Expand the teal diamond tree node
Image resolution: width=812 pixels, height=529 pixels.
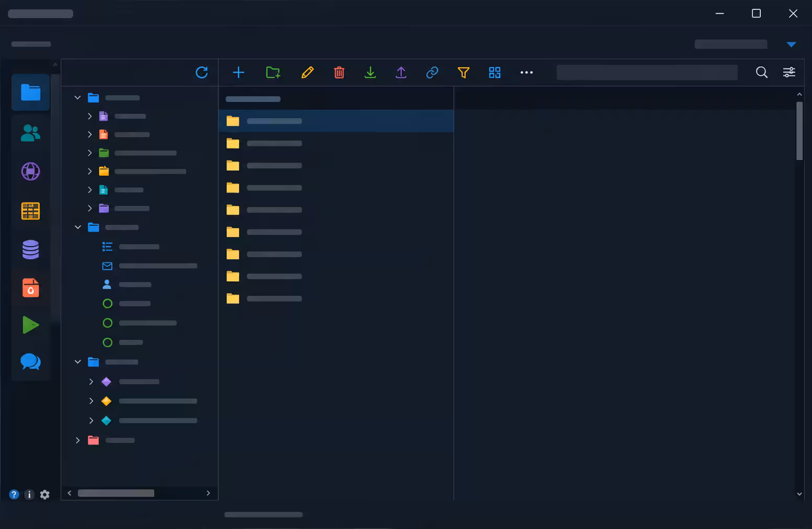(91, 420)
